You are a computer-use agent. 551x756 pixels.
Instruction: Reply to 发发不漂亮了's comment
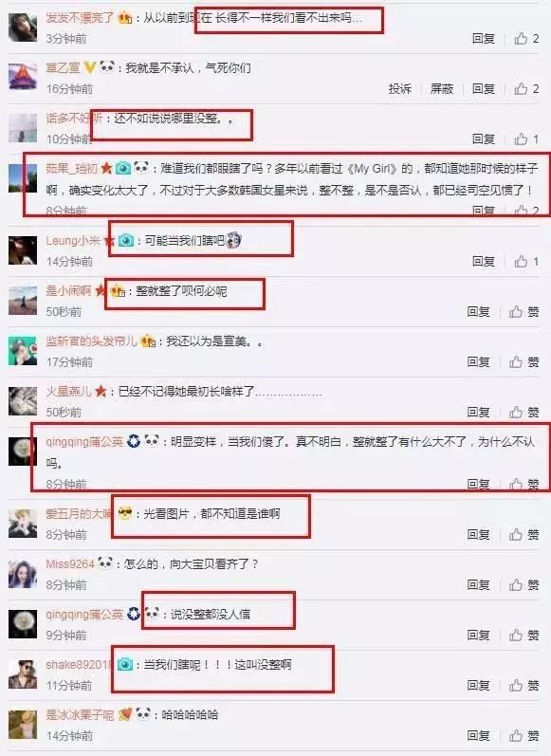click(484, 39)
